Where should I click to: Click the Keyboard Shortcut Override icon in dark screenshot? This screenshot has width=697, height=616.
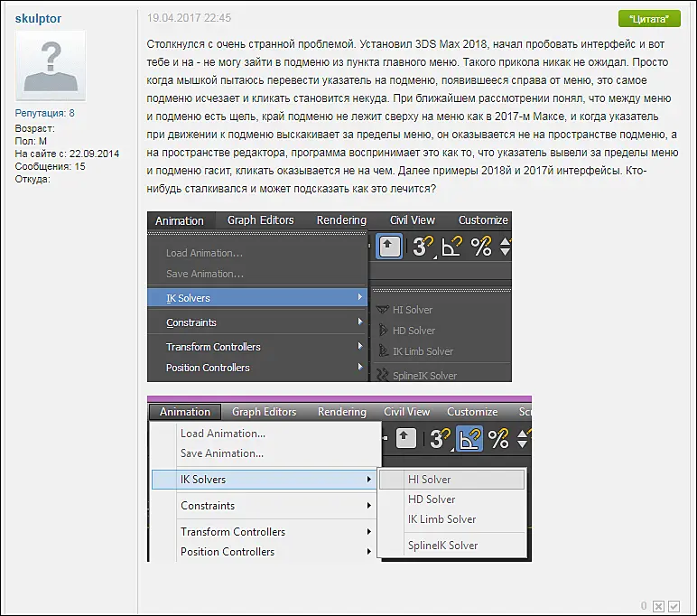tap(389, 246)
